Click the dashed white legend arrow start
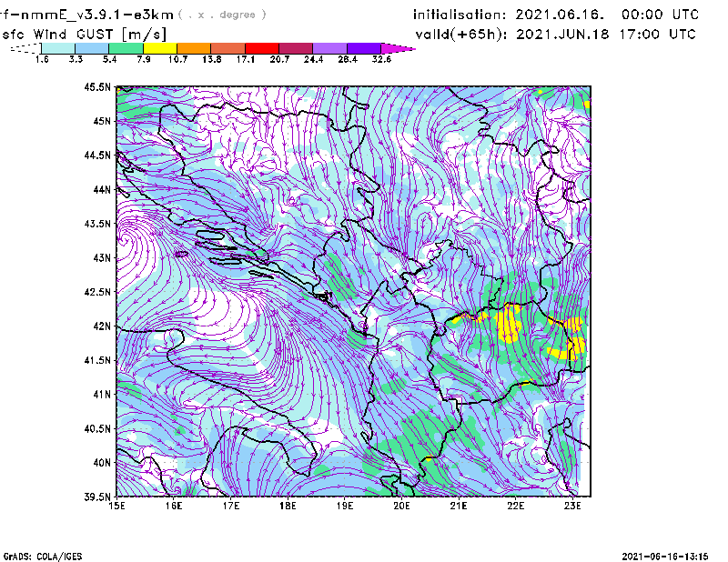Viewport: 728px width, 562px height. [25, 48]
